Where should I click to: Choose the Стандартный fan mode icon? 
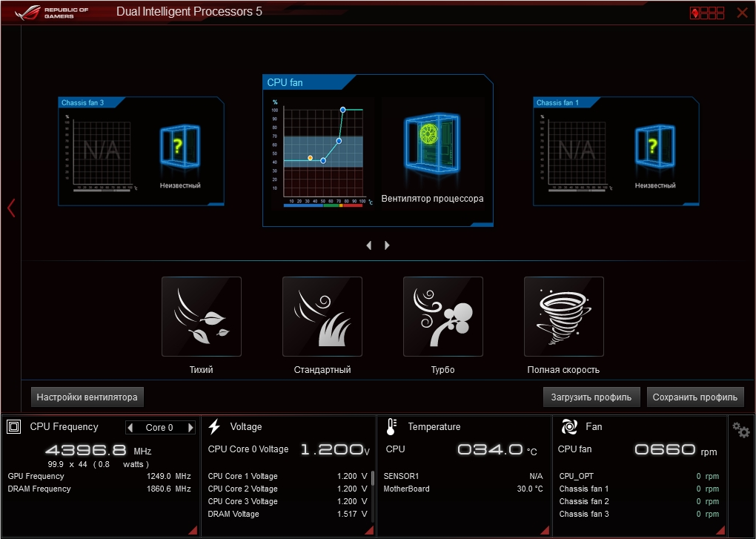click(x=322, y=317)
